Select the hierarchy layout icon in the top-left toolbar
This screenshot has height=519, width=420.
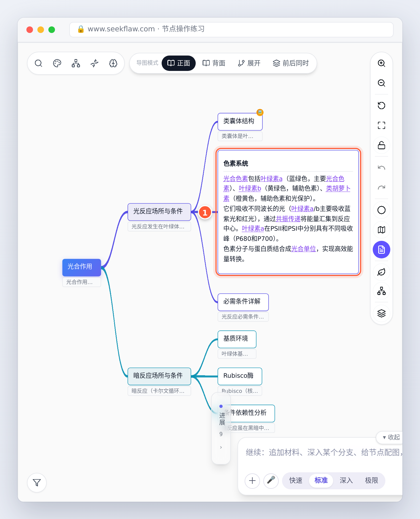click(76, 63)
